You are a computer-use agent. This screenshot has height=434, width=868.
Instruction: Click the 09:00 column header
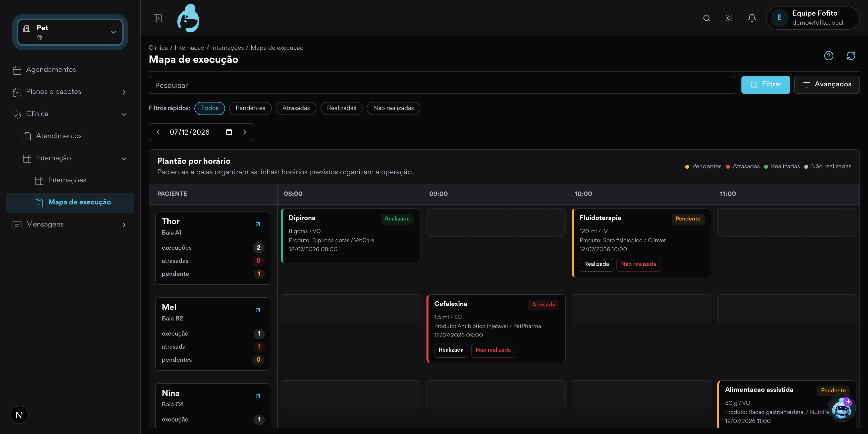click(438, 194)
